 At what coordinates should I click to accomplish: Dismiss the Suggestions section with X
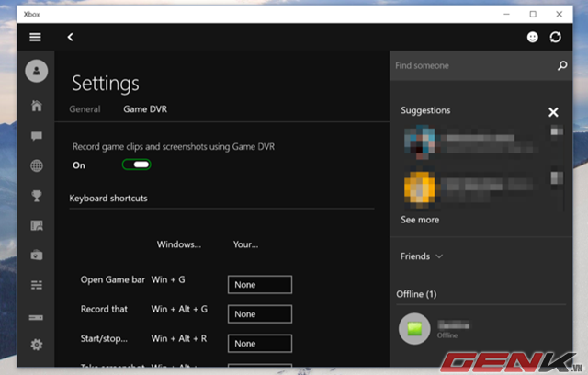pyautogui.click(x=553, y=112)
